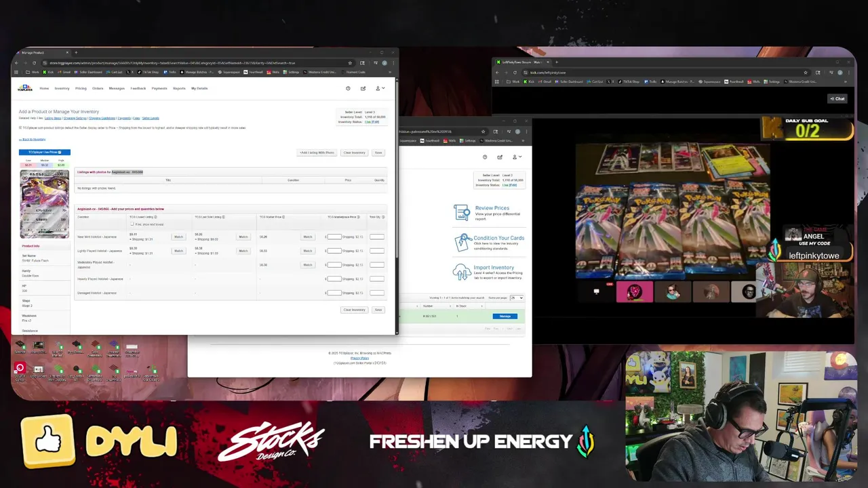The height and width of the screenshot is (488, 868).
Task: Click Add Listing With Photo button
Action: [x=317, y=152]
